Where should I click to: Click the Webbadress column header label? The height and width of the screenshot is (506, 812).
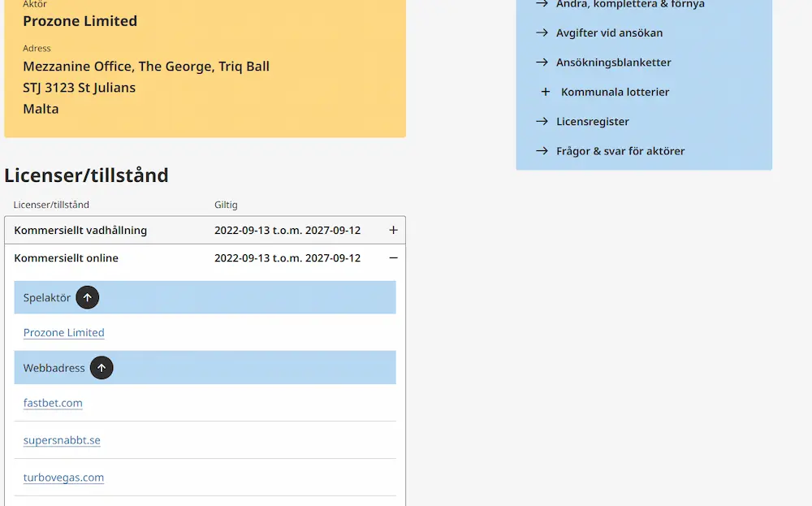click(54, 368)
